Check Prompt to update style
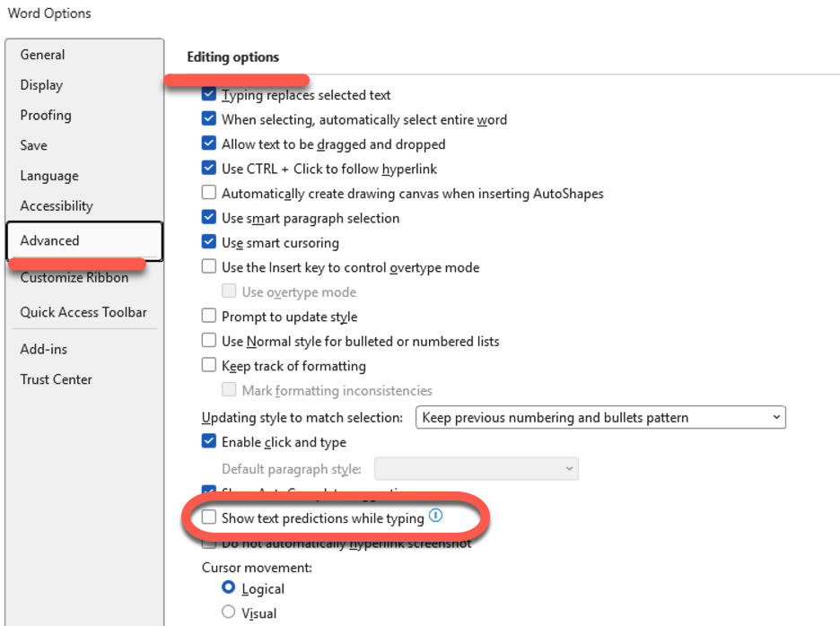840x626 pixels. [209, 316]
